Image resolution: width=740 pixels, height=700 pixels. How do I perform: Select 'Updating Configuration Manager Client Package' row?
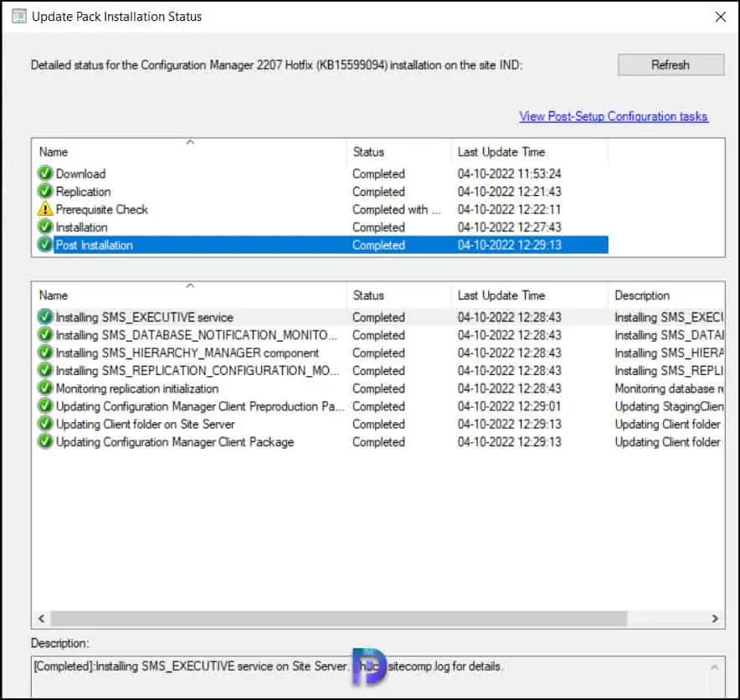380,442
